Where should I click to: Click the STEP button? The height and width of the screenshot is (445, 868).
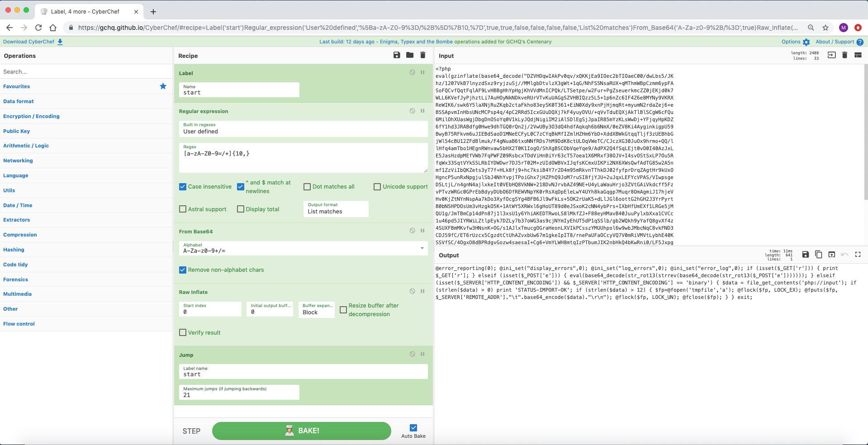pos(191,431)
